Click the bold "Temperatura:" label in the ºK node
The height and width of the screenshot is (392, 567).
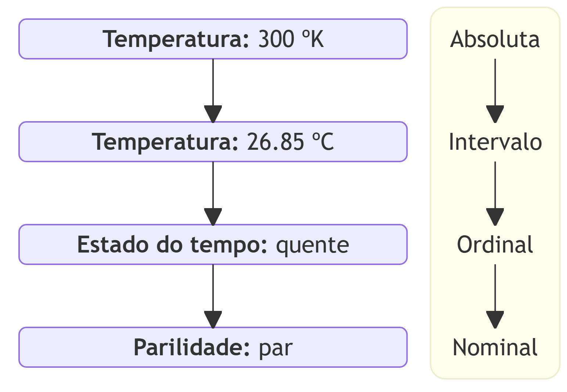[176, 39]
